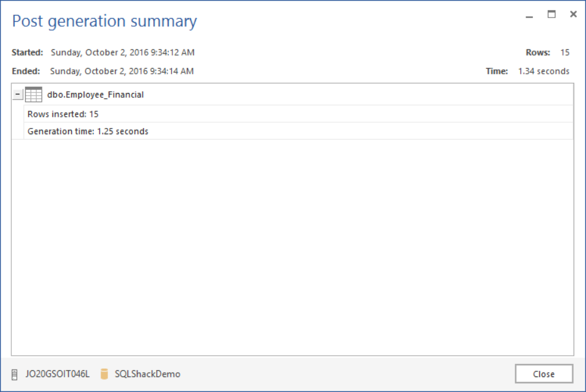The width and height of the screenshot is (586, 392).
Task: Click the Ended date and time value
Action: coord(122,71)
